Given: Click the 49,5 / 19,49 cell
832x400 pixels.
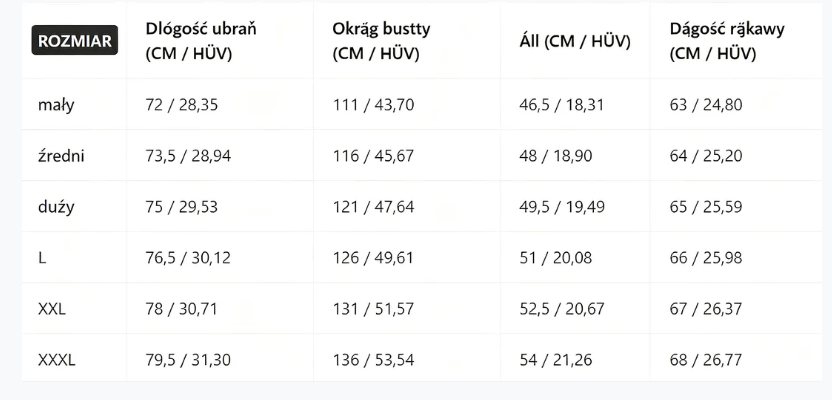Looking at the screenshot, I should (562, 207).
